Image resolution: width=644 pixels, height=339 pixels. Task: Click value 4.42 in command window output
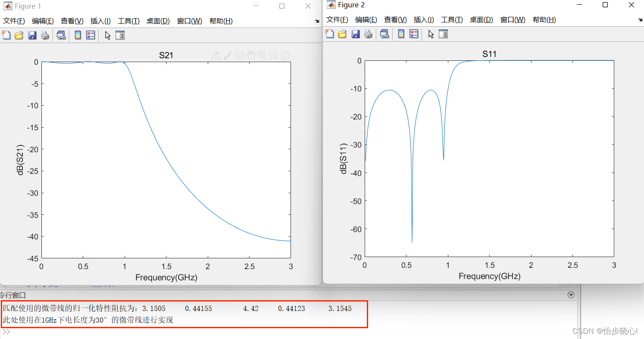(x=251, y=309)
